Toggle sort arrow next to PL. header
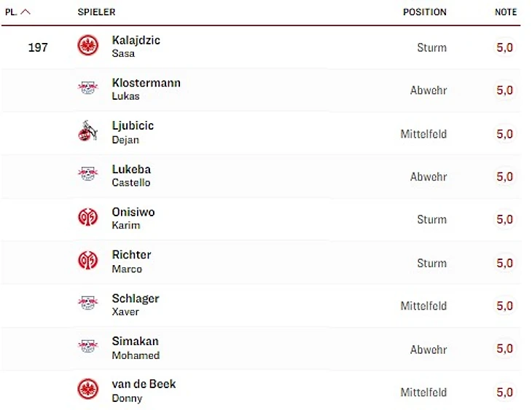Viewport: 532px width, 410px height. click(26, 12)
